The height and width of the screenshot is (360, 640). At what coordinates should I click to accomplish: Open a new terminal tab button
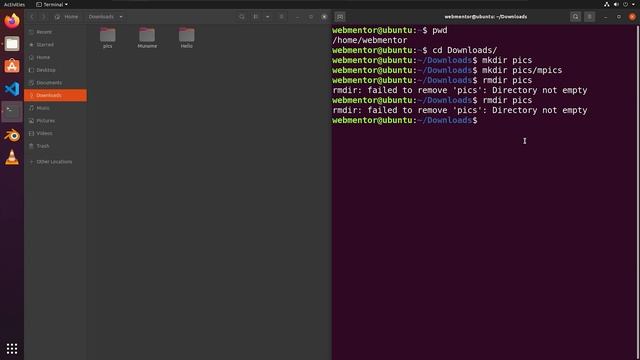click(x=340, y=17)
